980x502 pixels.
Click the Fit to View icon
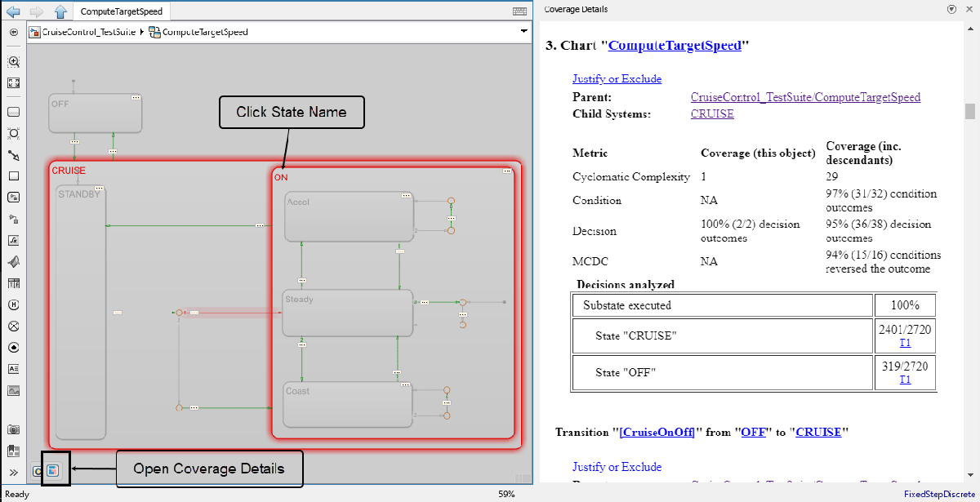tap(14, 82)
